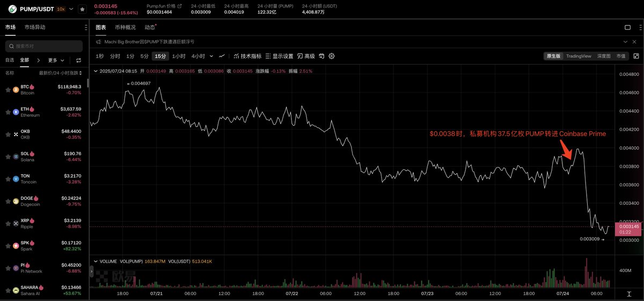Add PUMP/USDT to favorites with the star icon

pyautogui.click(x=82, y=9)
